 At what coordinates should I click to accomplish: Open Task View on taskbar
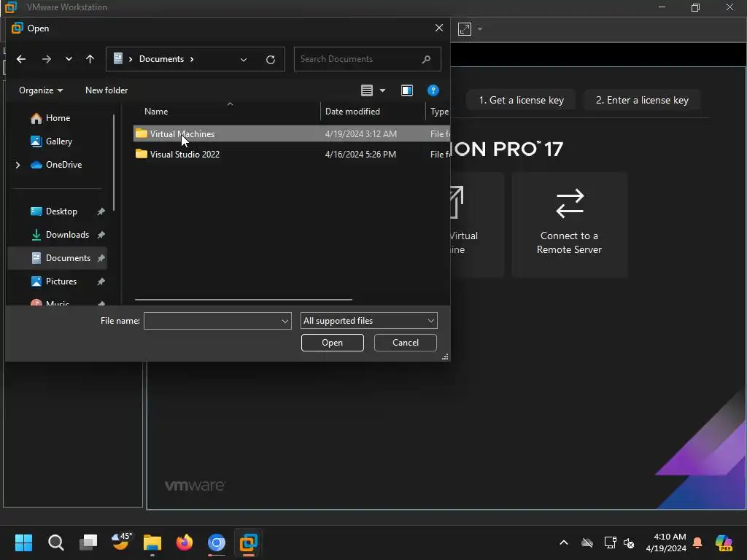coord(88,542)
